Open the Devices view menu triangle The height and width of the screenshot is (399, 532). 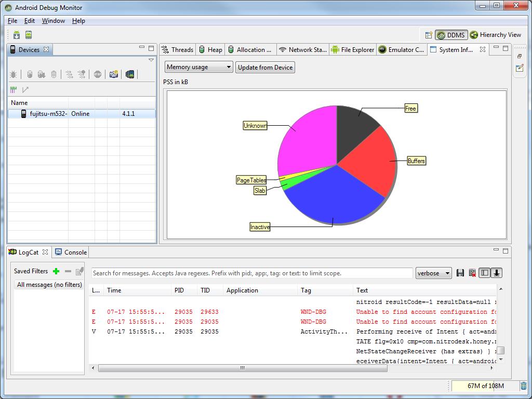151,60
